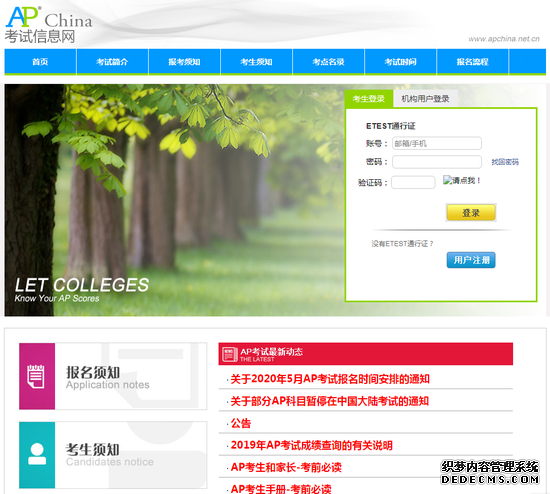Viewport: 550px width, 494px height.
Task: Focus the 账号 email/phone input field
Action: click(x=437, y=143)
